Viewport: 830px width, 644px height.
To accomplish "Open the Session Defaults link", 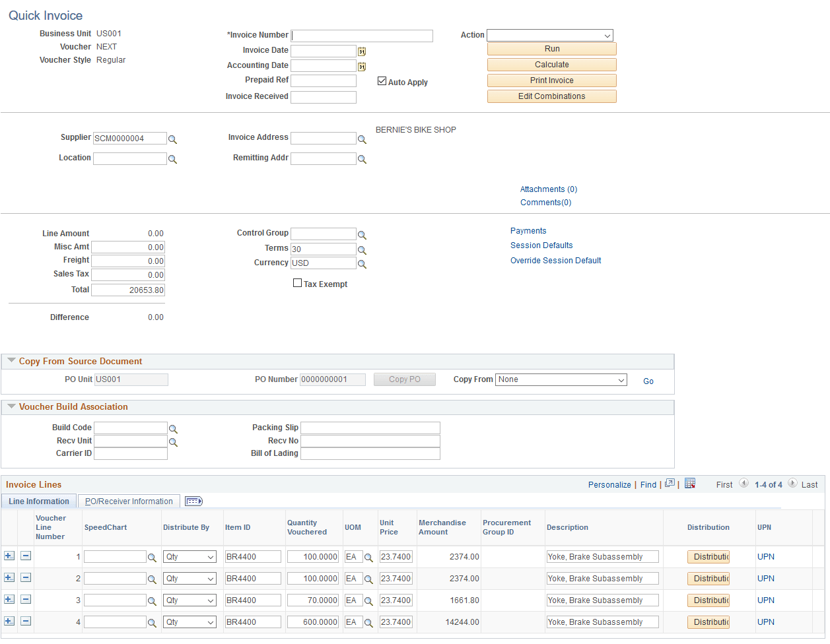I will pos(541,245).
